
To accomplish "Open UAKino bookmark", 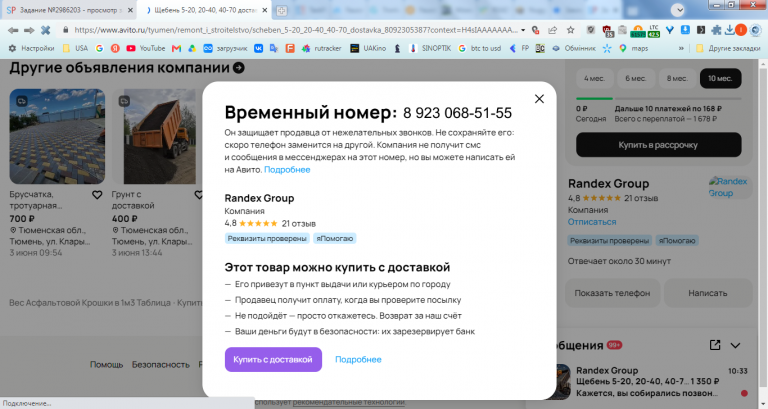I will pyautogui.click(x=368, y=48).
